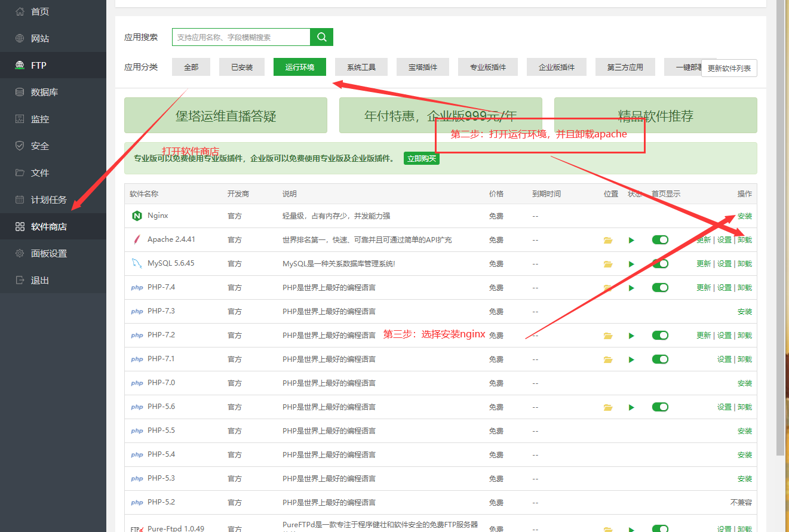Click PHP-7.4 running status play icon
Image resolution: width=789 pixels, height=532 pixels.
click(631, 288)
